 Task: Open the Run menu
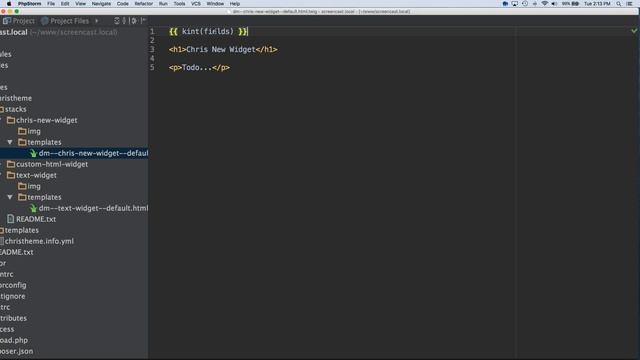(163, 4)
